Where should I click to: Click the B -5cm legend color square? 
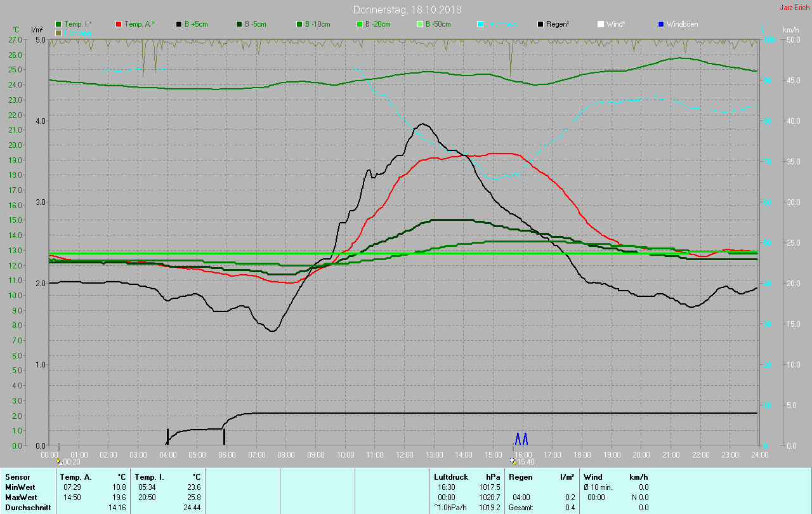tap(240, 24)
